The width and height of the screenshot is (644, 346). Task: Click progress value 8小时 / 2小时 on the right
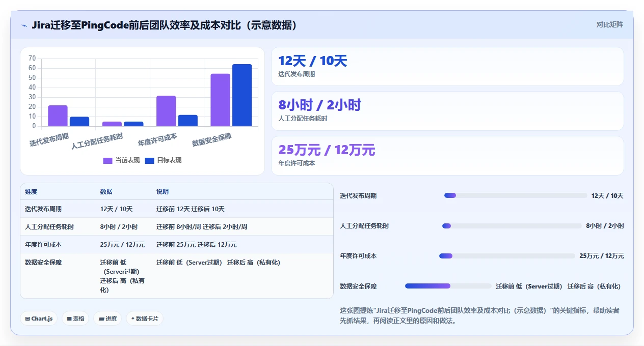pyautogui.click(x=605, y=226)
